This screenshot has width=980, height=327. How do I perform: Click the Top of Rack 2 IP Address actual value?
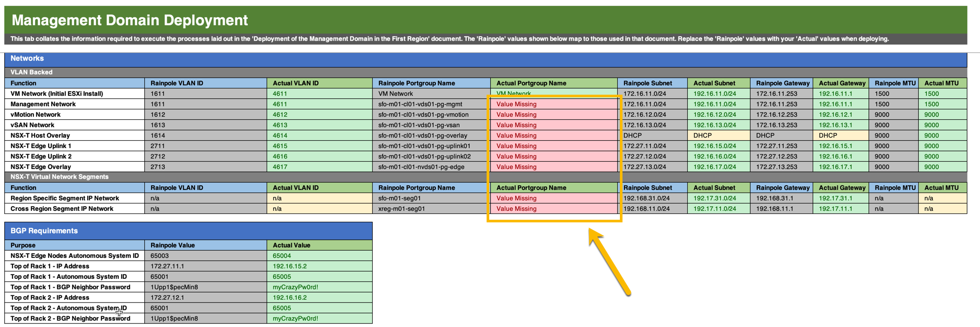(x=319, y=298)
